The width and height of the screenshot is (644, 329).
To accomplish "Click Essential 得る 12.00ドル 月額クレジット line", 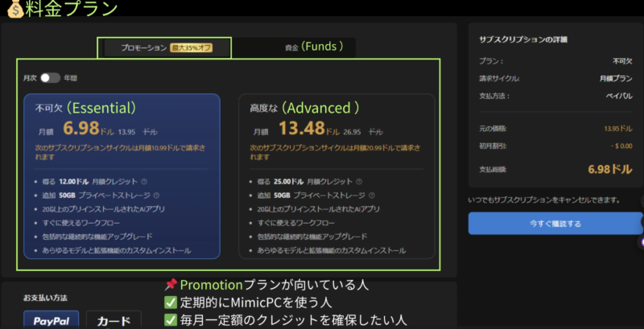I will click(x=89, y=181).
